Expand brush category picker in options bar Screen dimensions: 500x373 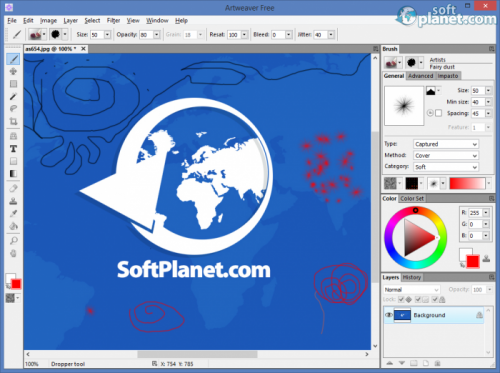[44, 34]
